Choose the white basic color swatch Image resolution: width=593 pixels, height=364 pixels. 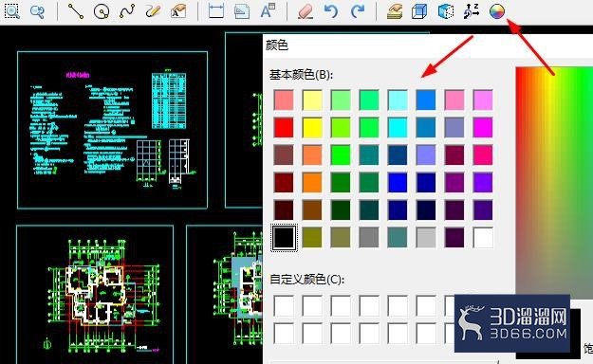(483, 238)
